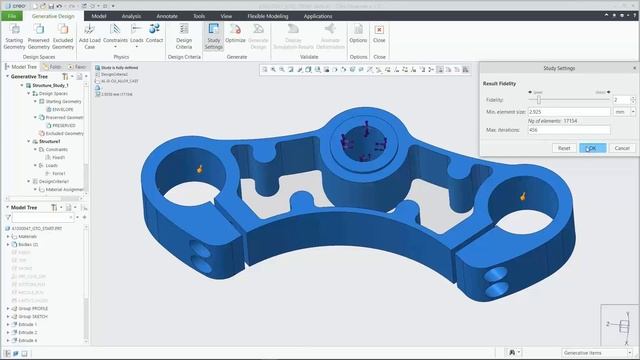The image size is (640, 360).
Task: Click the Zoom Out icon in graphics toolbar
Action: [x=282, y=70]
